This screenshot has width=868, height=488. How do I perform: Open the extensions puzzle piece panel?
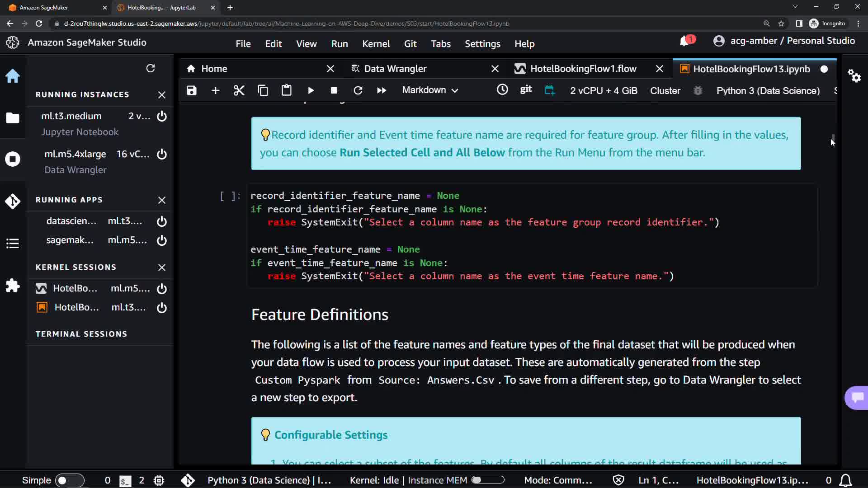13,286
